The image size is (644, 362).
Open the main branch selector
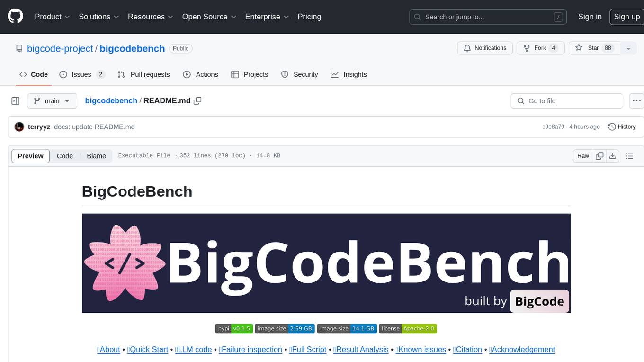52,101
